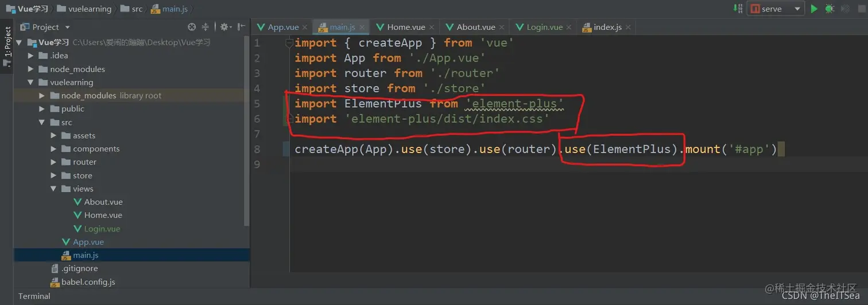Click line number 8 in the gutter
Image resolution: width=868 pixels, height=305 pixels.
pos(257,149)
